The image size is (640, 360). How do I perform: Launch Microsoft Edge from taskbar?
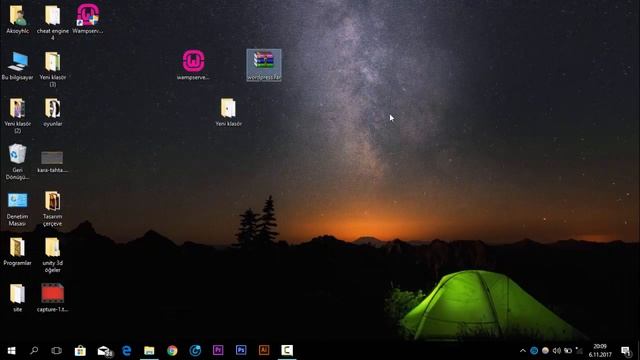[x=127, y=351]
